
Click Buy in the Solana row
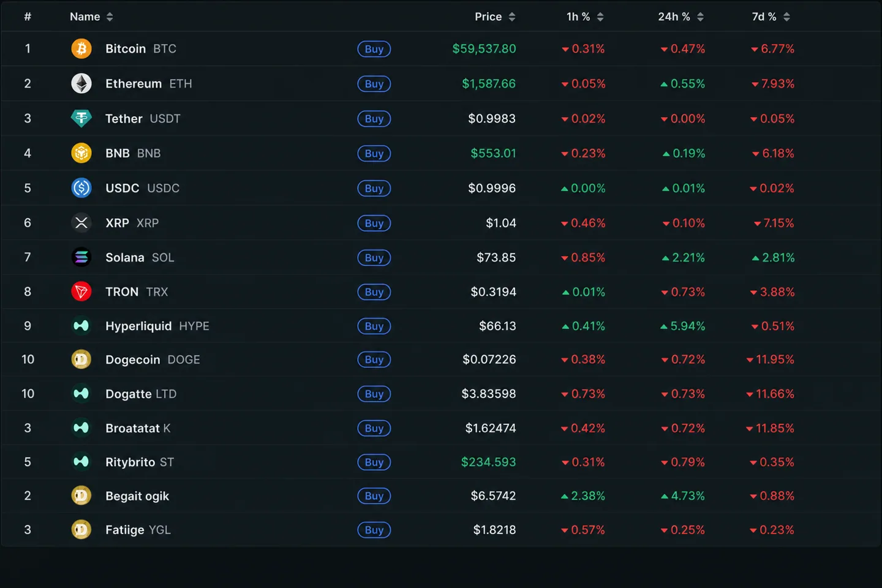[x=374, y=258]
